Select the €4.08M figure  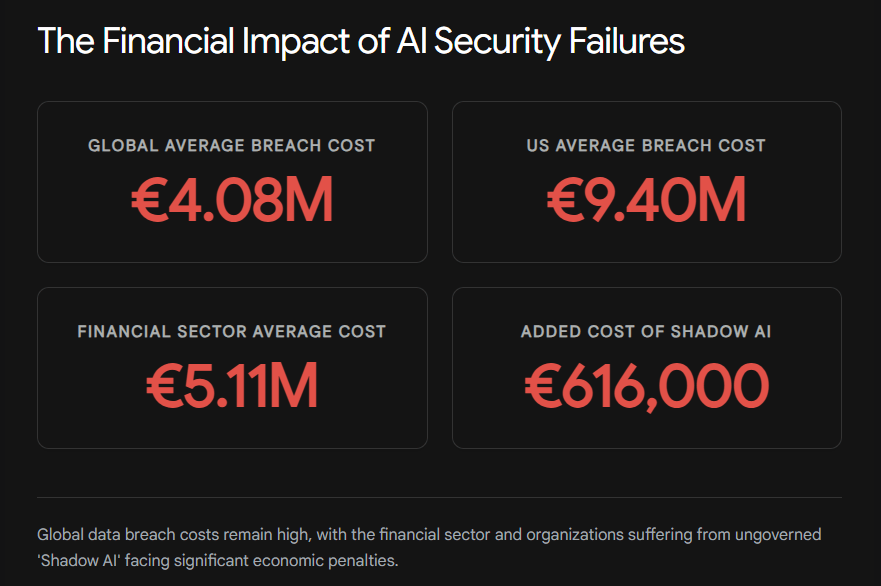[232, 199]
